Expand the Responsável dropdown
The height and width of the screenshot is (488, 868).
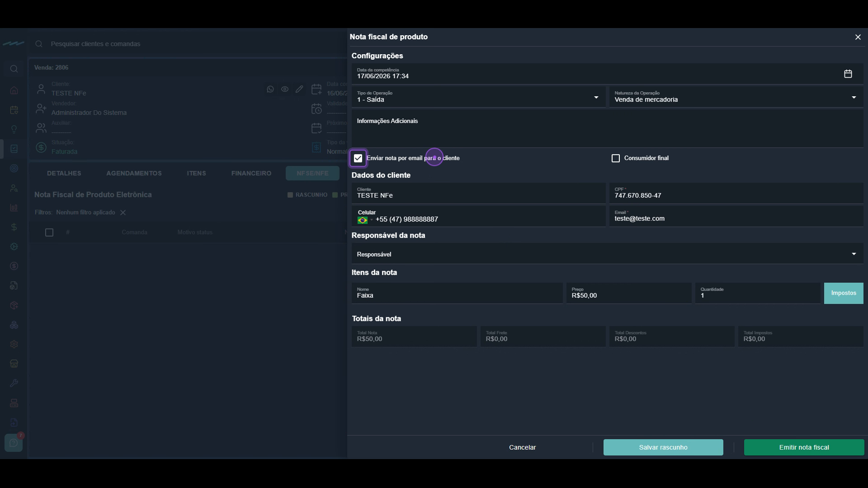pyautogui.click(x=607, y=254)
